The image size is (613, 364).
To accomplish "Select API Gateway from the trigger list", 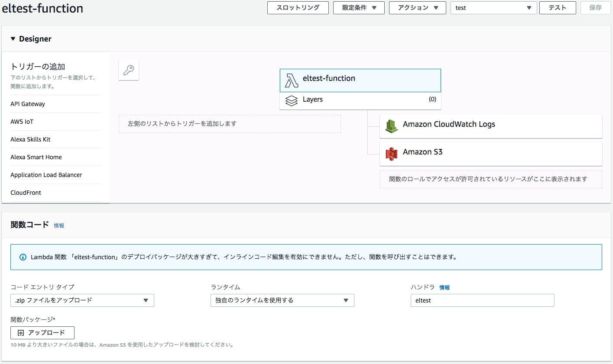I will coord(27,104).
